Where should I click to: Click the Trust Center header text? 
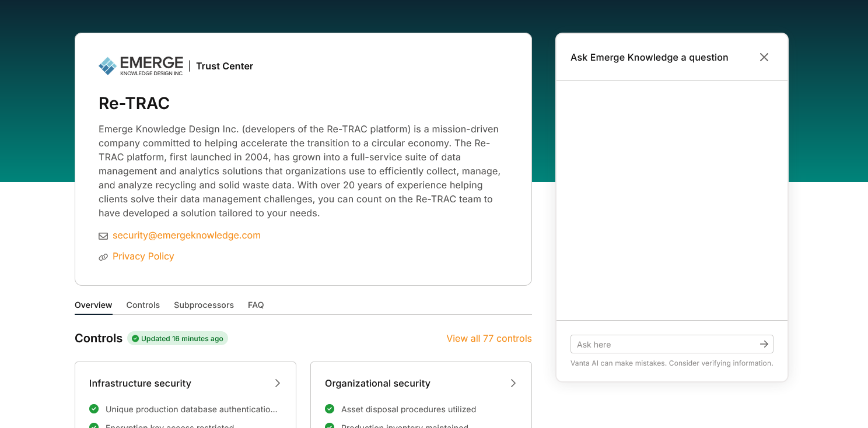[x=225, y=66]
